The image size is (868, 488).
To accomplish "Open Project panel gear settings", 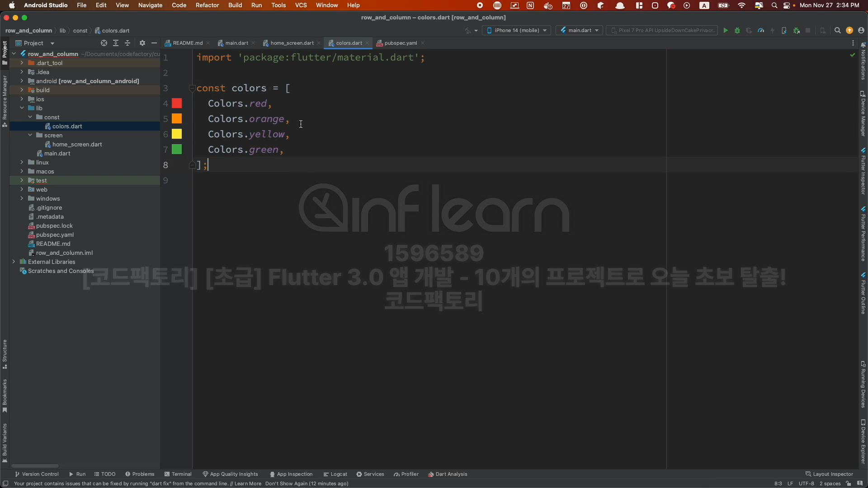I will (142, 43).
